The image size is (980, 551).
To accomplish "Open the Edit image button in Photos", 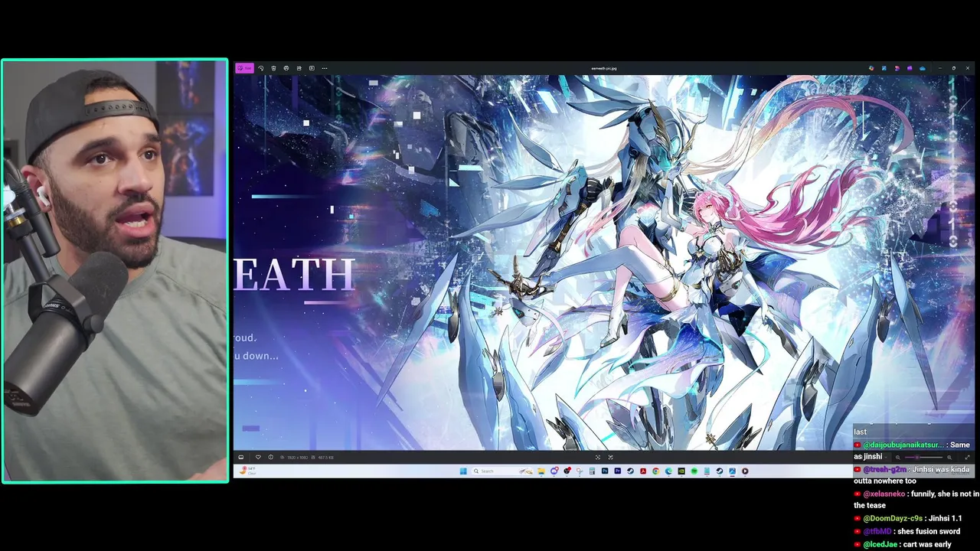I will (x=244, y=68).
